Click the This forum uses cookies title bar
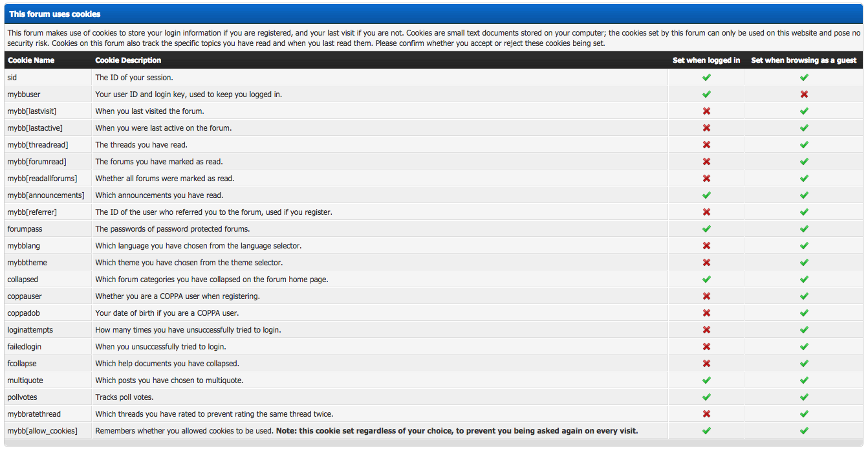 coord(55,14)
